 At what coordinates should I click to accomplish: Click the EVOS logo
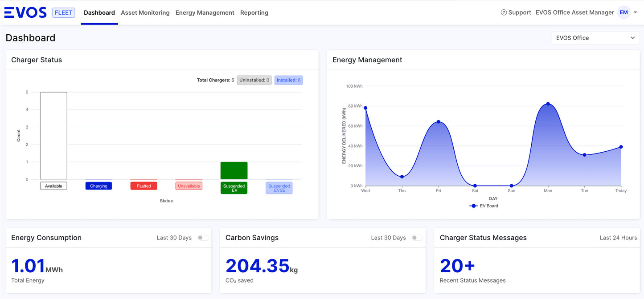[25, 12]
